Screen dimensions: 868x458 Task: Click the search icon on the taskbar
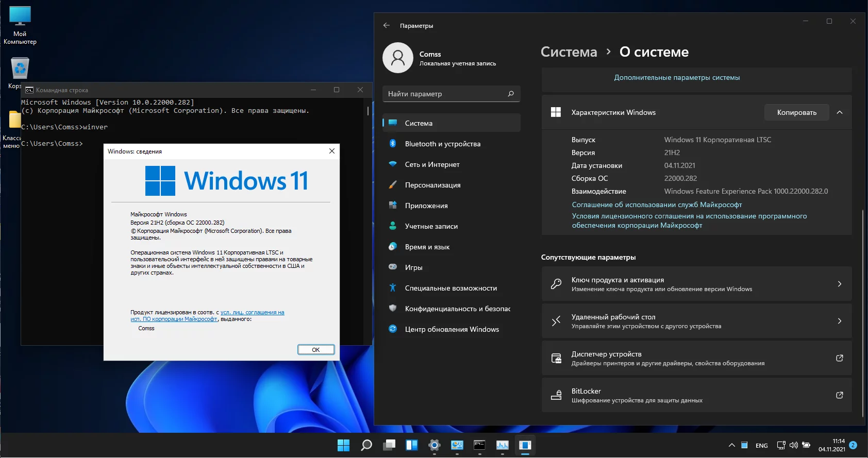click(366, 445)
